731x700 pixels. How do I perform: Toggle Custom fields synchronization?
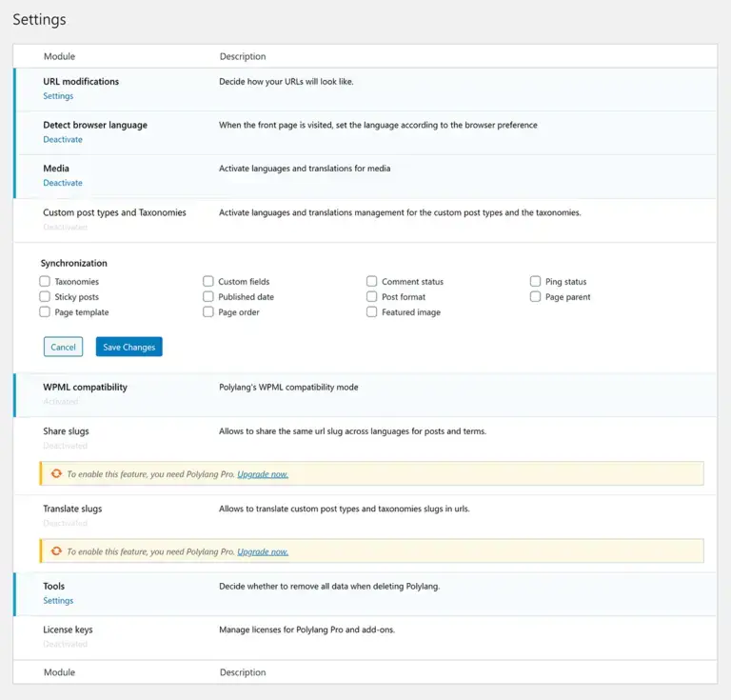coord(208,281)
